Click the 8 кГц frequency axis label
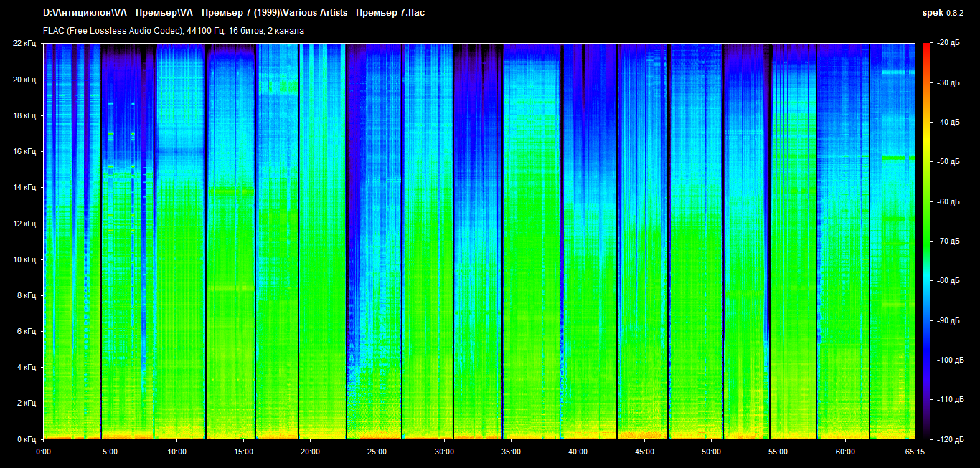This screenshot has height=468, width=980. click(x=27, y=295)
